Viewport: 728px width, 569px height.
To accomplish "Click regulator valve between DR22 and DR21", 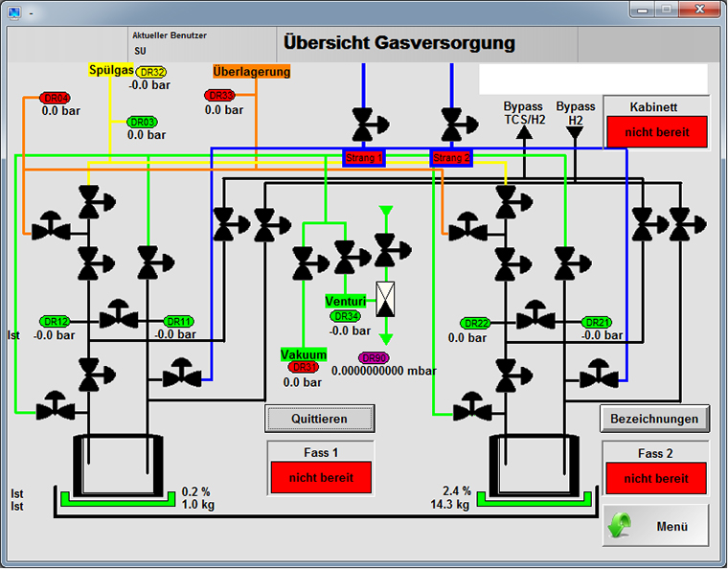I will tap(535, 315).
